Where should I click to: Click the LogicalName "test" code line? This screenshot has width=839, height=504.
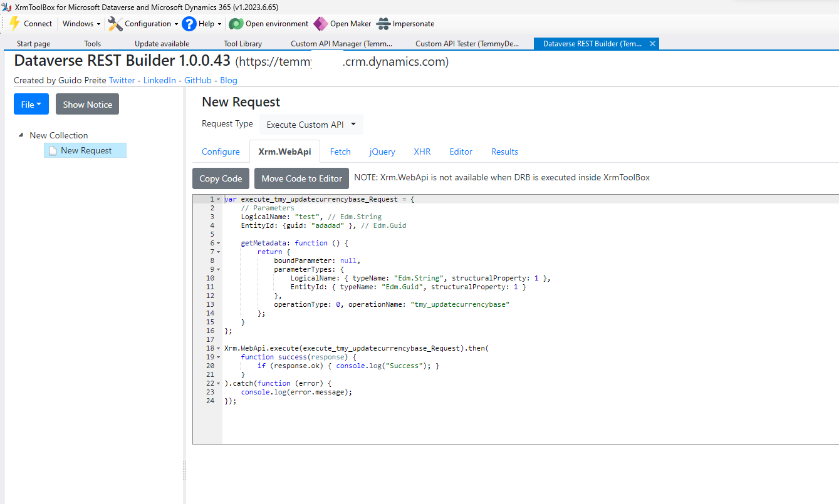(x=311, y=217)
